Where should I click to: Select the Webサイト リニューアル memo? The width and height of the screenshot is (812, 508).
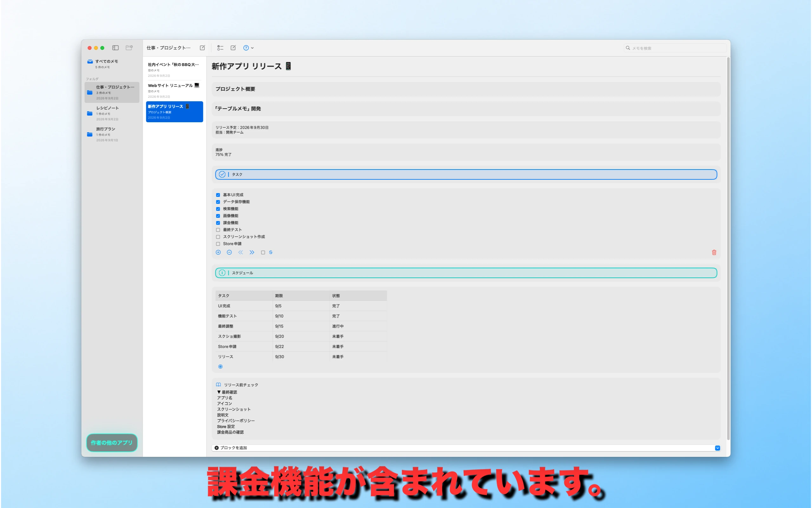click(x=174, y=90)
